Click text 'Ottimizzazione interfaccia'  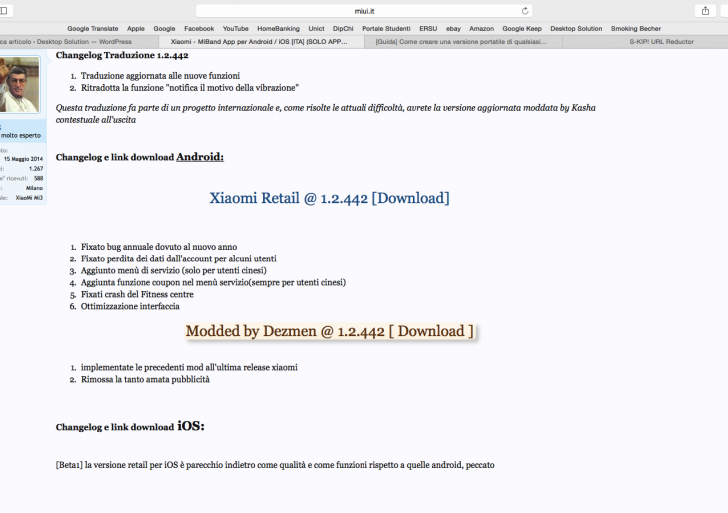130,306
